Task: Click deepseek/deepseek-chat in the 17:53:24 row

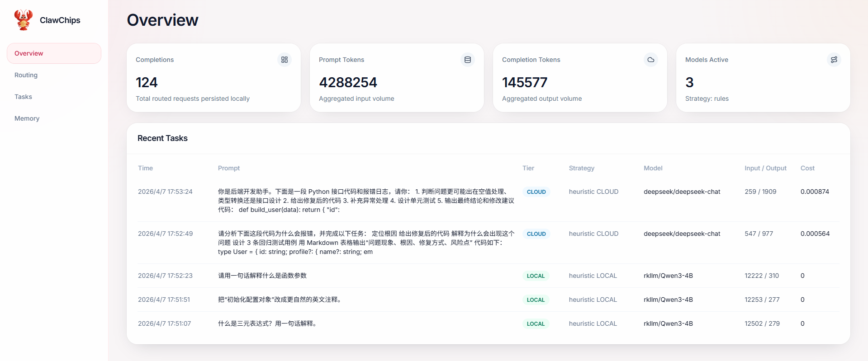Action: (682, 192)
